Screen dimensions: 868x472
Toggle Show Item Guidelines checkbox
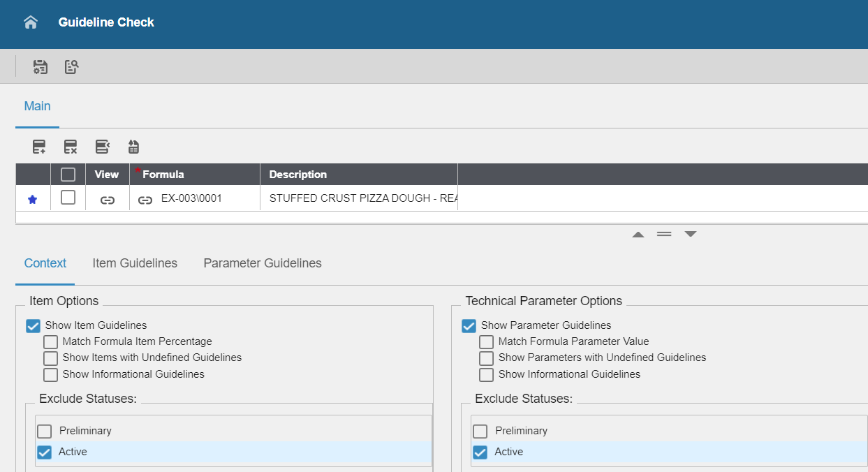point(34,325)
